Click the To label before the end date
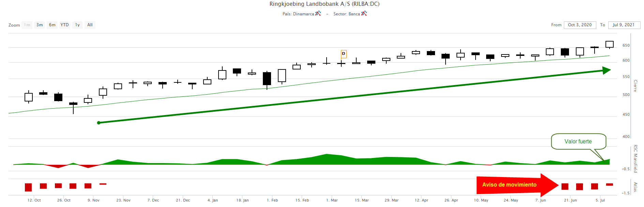The height and width of the screenshot is (207, 644). pos(602,25)
